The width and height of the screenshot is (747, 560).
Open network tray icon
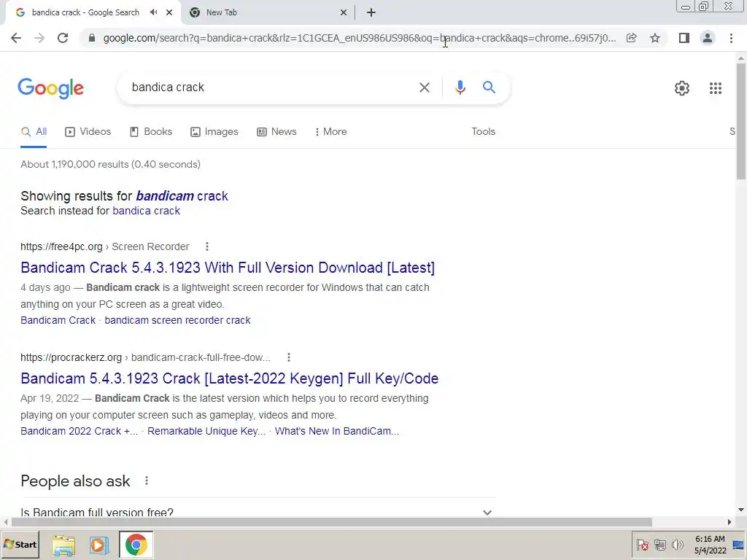click(659, 545)
